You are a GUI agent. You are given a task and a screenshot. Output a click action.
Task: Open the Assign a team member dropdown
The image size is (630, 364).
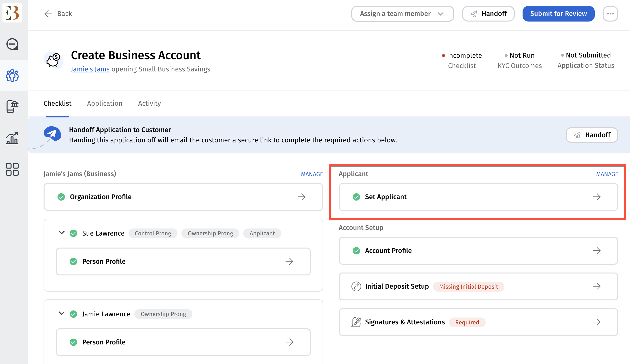point(402,13)
